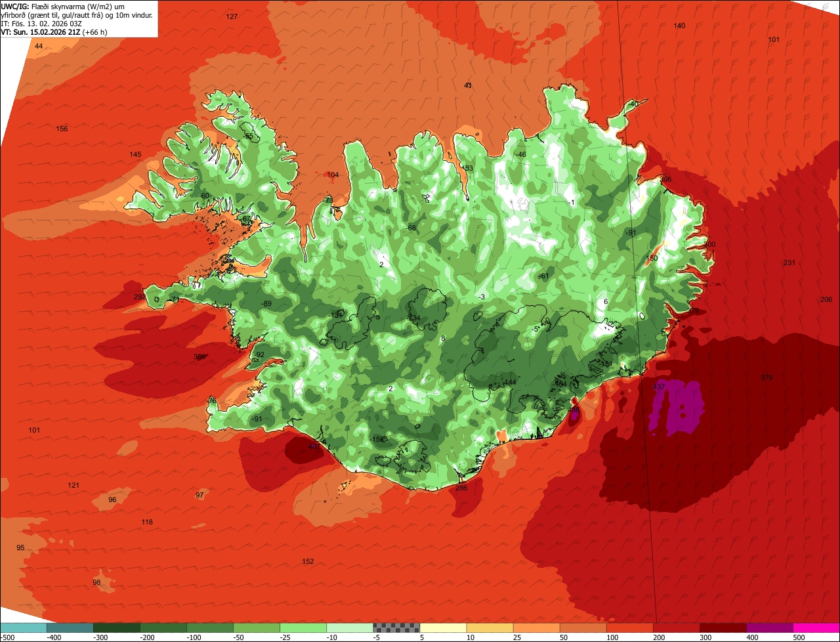
Task: Click the map value '-68' in northern Iceland
Action: coord(411,228)
